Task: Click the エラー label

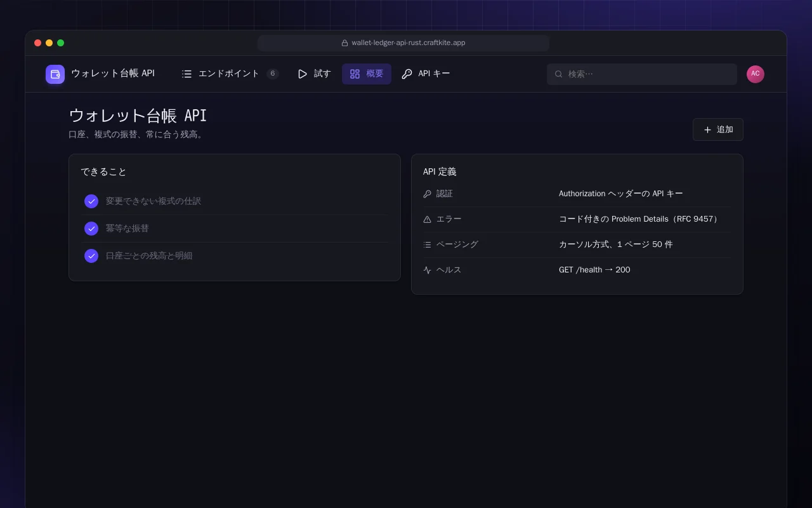Action: point(449,219)
